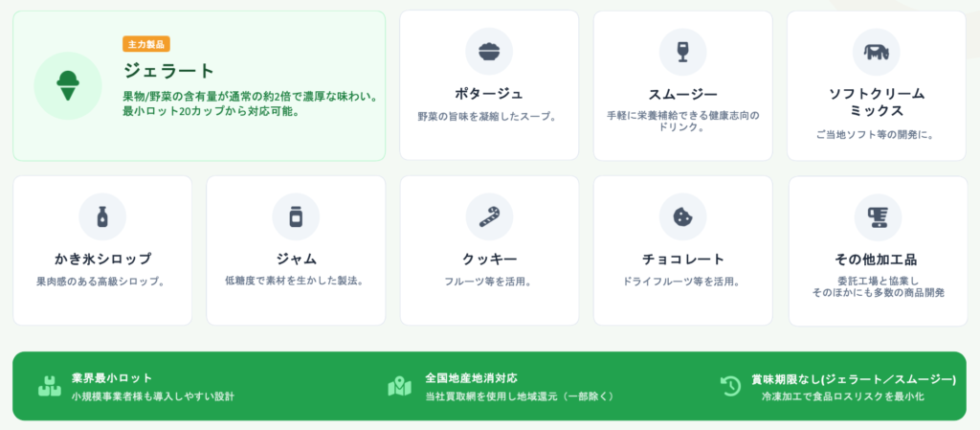Click the その他加工品 pallet icon
Screen dimensions: 980x430
(877, 216)
